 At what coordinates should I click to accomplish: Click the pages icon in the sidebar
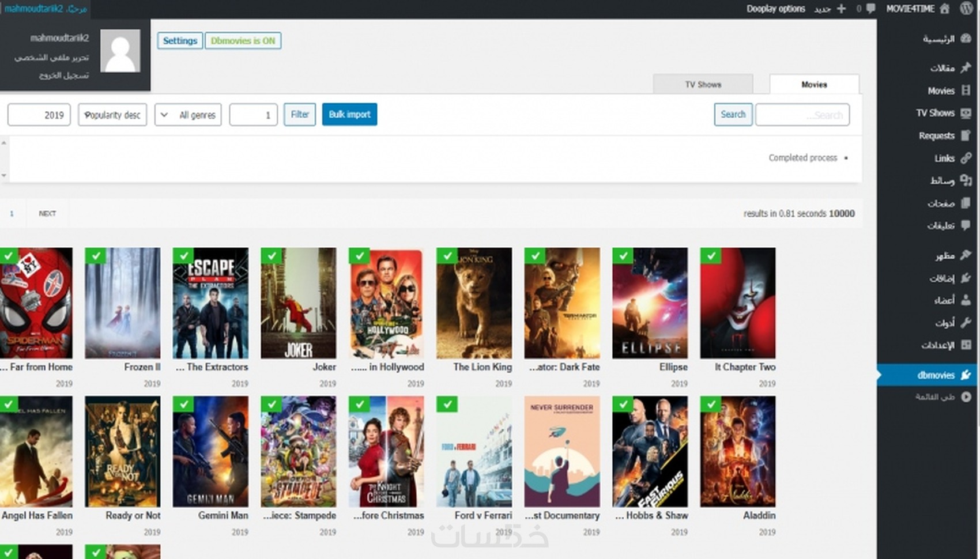point(966,203)
